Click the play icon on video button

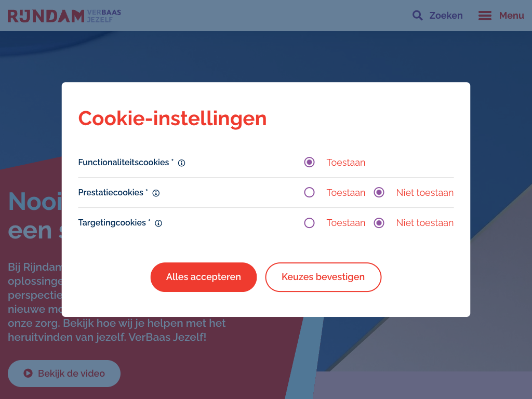[28, 374]
